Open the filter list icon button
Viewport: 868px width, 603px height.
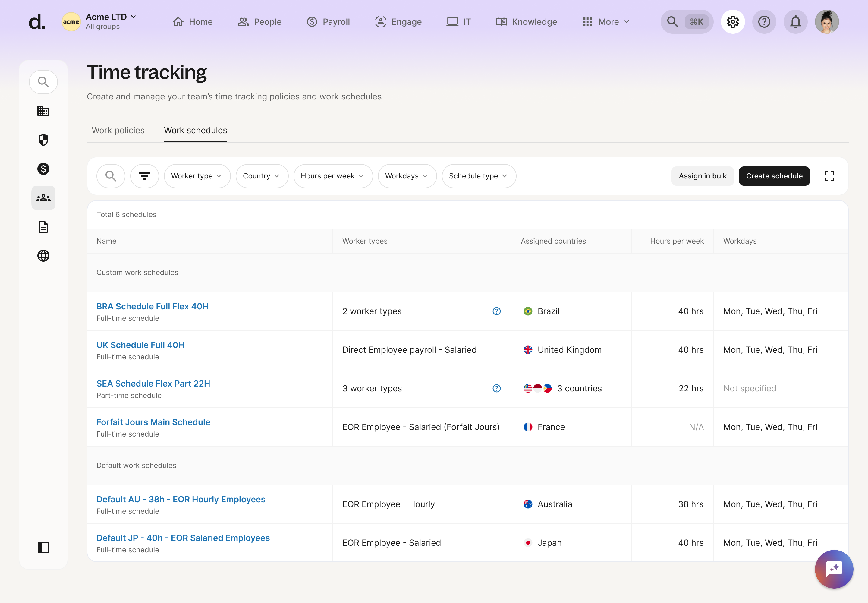pos(144,176)
